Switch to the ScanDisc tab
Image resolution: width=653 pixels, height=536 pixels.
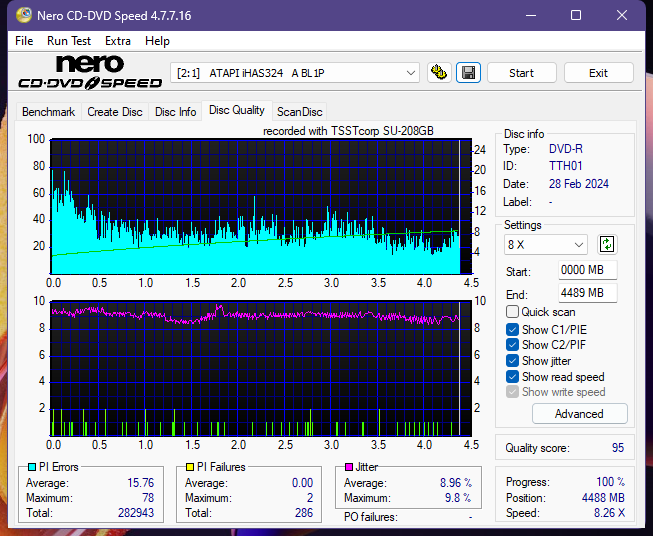point(299,112)
